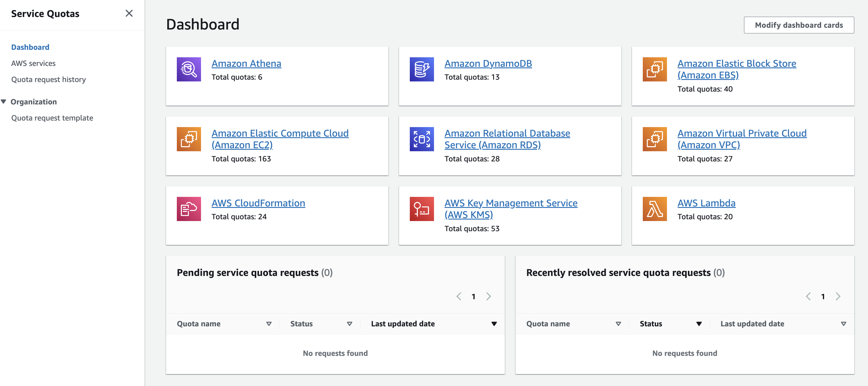Click the AWS CloudFormation stack icon
Screen dimensions: 868x386
(x=189, y=209)
